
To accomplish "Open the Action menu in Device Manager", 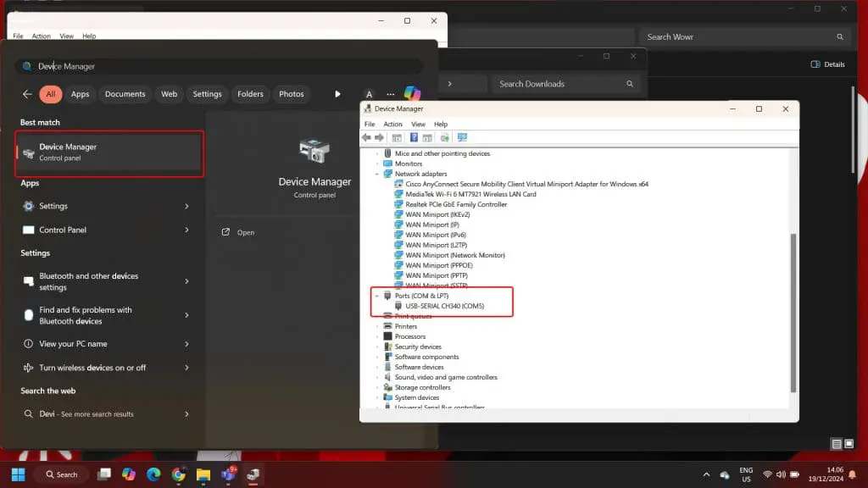I will (x=392, y=124).
